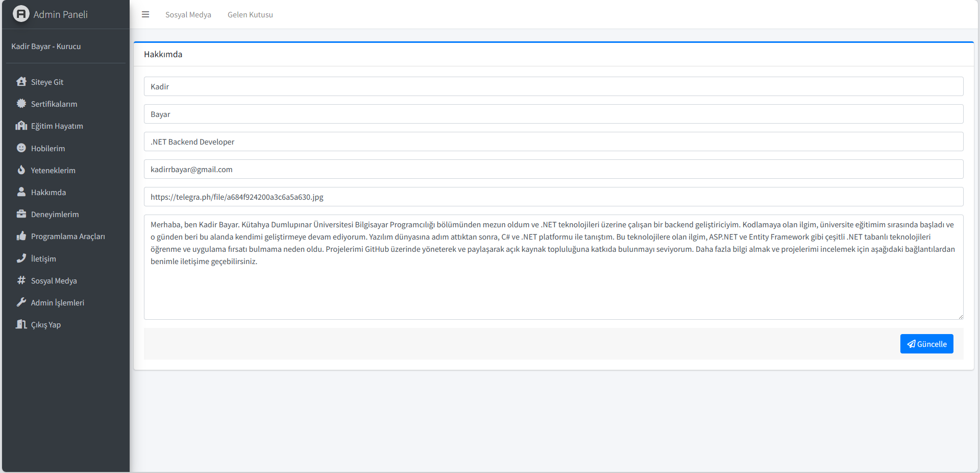Click the Admin Paneli brand title
980x473 pixels.
(61, 14)
